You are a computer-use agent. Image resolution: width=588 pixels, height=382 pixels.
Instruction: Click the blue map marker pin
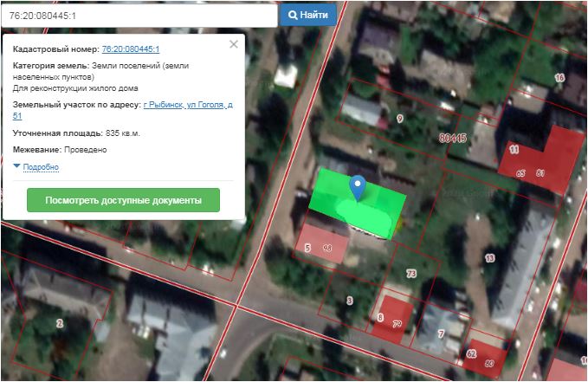pyautogui.click(x=357, y=185)
